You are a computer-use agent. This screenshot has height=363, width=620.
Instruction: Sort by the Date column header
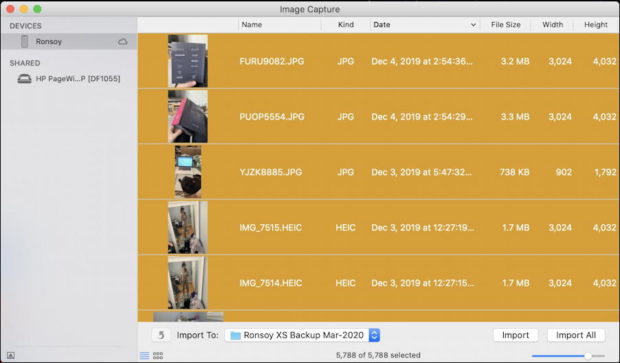(x=382, y=25)
